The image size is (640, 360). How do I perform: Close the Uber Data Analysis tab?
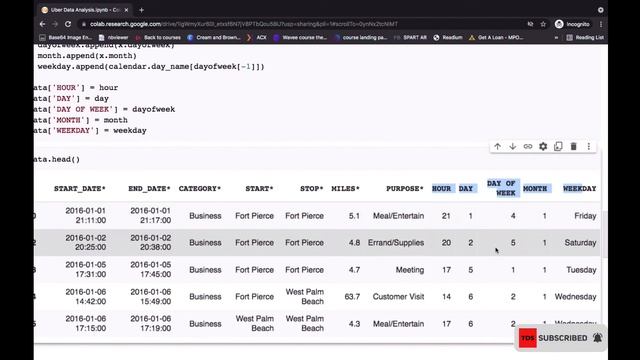click(x=126, y=10)
